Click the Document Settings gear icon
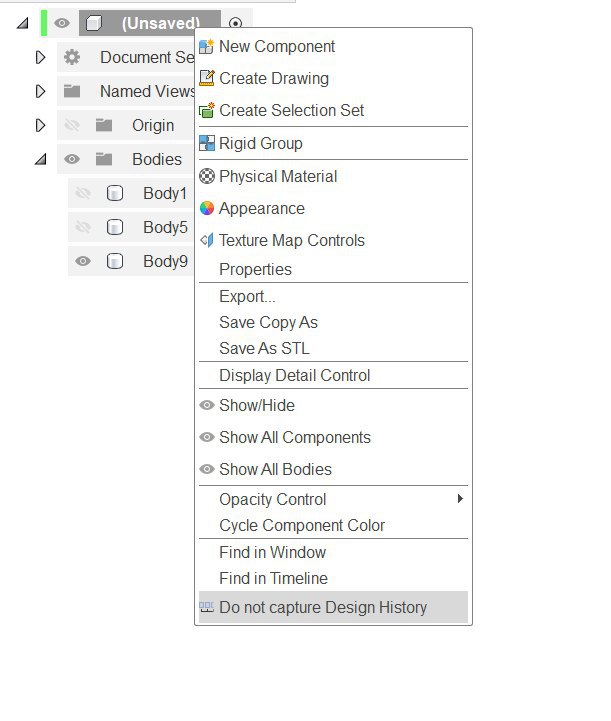Viewport: 611px width, 721px height. point(72,57)
